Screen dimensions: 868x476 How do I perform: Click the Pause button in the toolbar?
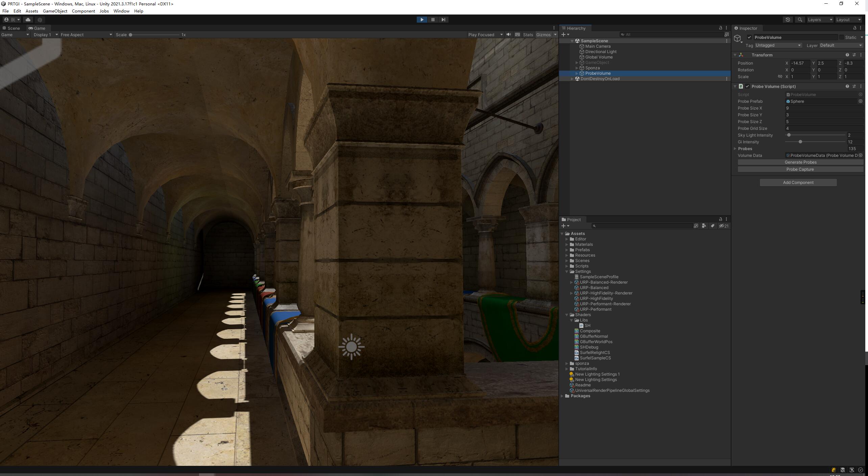click(433, 20)
